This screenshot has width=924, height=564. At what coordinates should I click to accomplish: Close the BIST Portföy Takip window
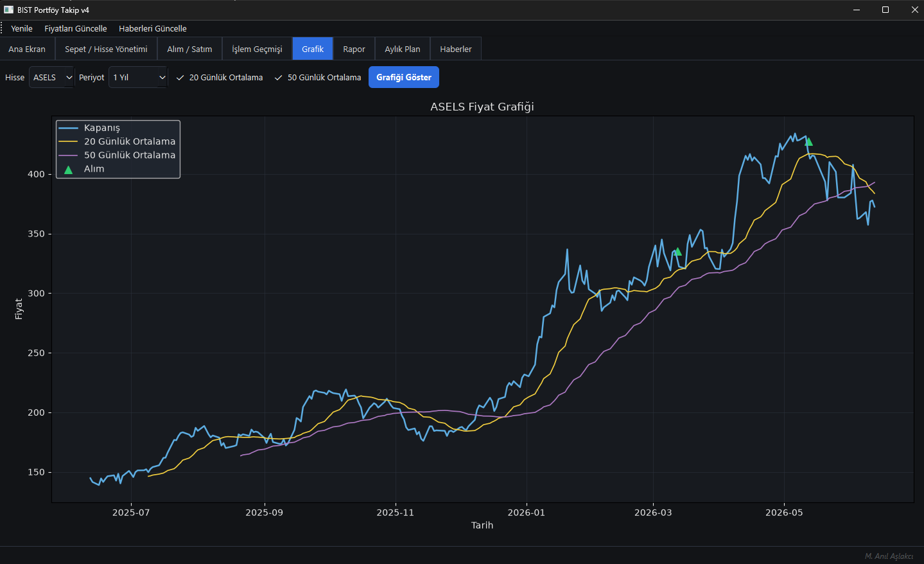(x=914, y=10)
